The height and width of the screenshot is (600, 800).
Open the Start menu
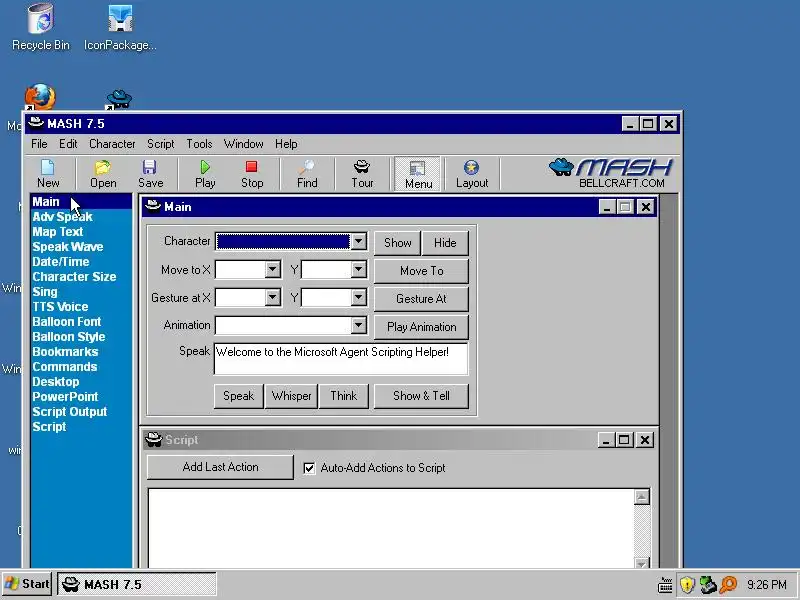[27, 584]
